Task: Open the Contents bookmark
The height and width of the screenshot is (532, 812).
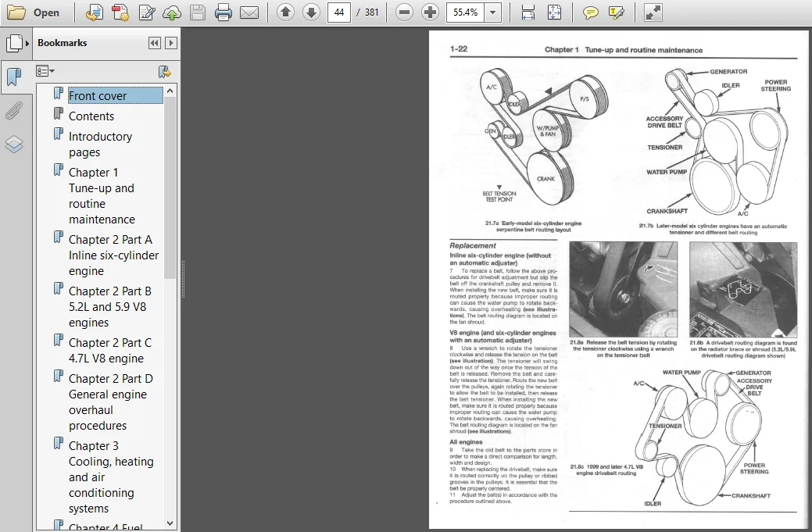Action: tap(91, 116)
